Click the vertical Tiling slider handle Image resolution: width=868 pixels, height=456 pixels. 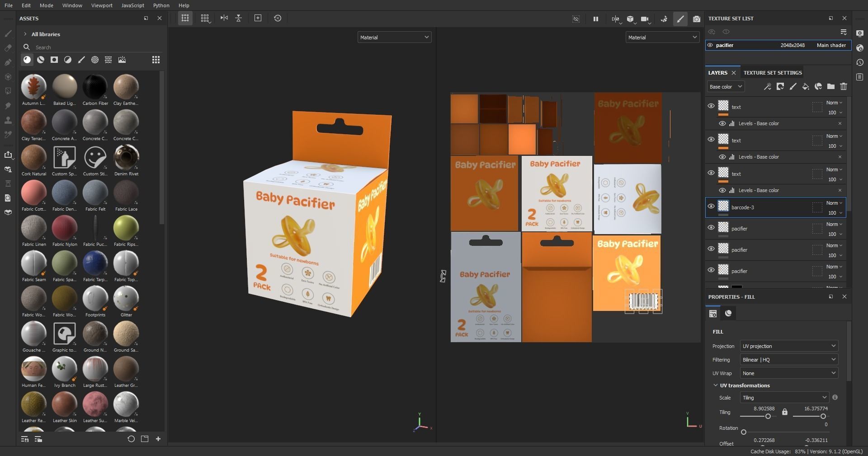coord(823,416)
